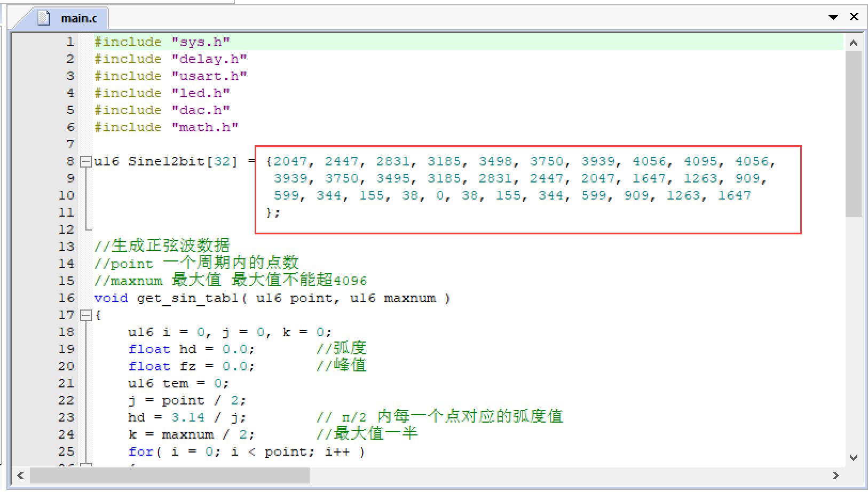
Task: Click the void keyword on line 16
Action: [111, 298]
